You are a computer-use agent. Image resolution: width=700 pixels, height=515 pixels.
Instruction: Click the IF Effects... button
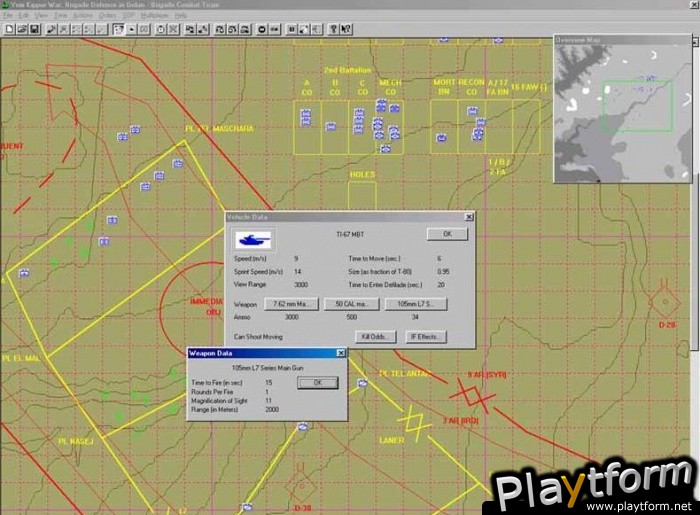pyautogui.click(x=426, y=336)
